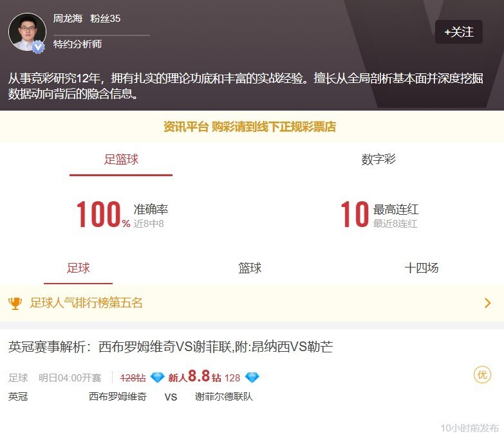Open analyst 周龙海's profile photo
The width and height of the screenshot is (504, 436).
pyautogui.click(x=27, y=32)
